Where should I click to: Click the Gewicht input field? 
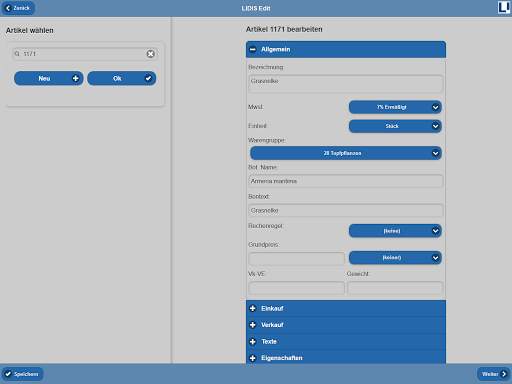(x=395, y=288)
